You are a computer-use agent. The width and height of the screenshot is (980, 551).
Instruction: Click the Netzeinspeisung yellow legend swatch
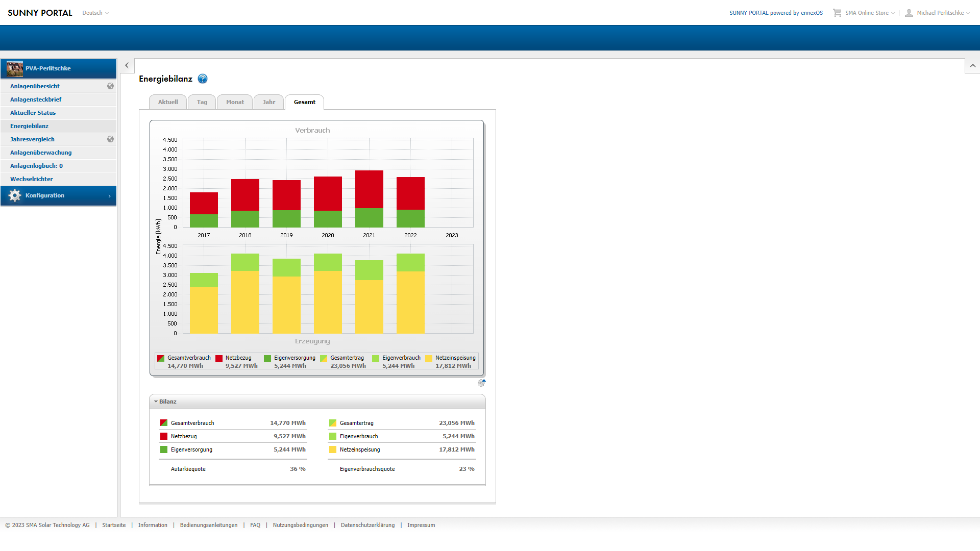click(429, 359)
